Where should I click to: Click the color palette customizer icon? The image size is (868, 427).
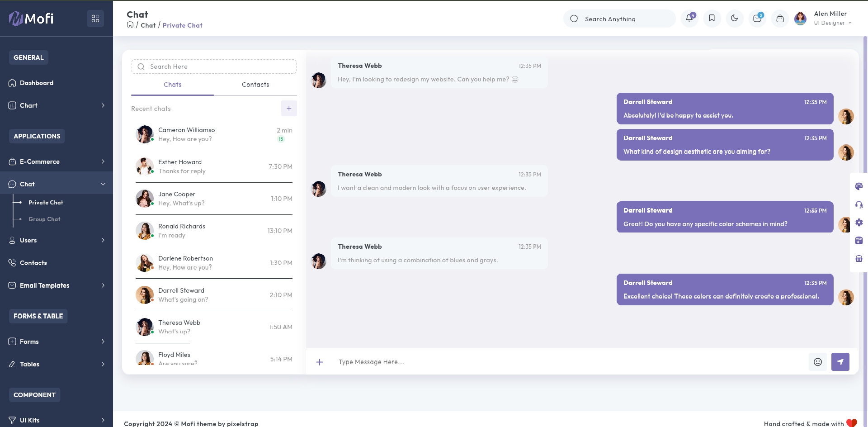pos(859,186)
